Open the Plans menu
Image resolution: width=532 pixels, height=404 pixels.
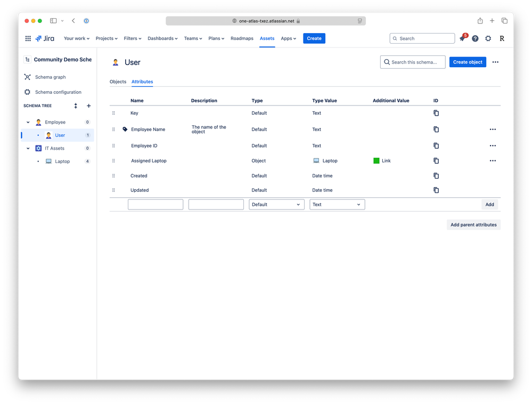pos(216,38)
